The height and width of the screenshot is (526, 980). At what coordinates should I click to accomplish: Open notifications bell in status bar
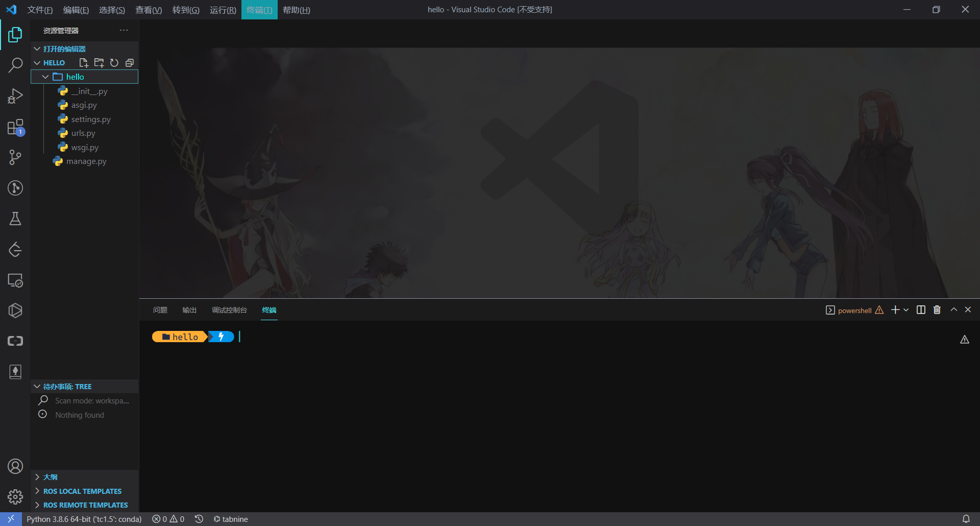point(966,519)
